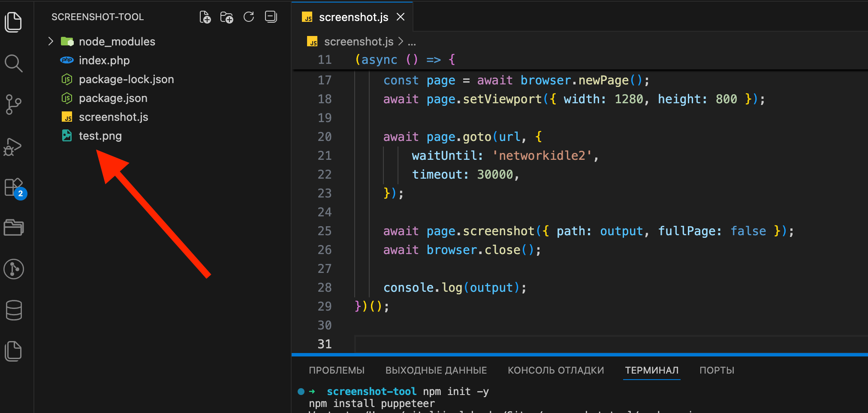The height and width of the screenshot is (413, 868).
Task: Select the КОНСОЛЬ ОТЛАДКИ tab
Action: coord(556,370)
